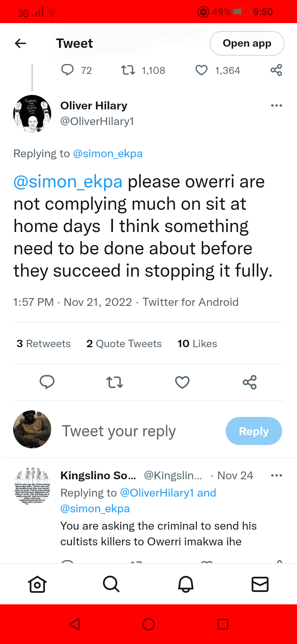The width and height of the screenshot is (297, 644).
Task: Like Oliver Hilary's tweet with heart icon
Action: [182, 382]
